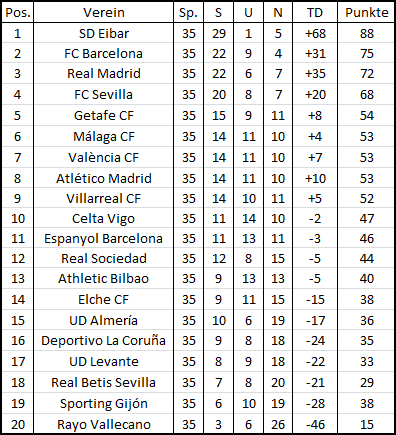The height and width of the screenshot is (435, 396).
Task: Select the Athletic Bilbao cell
Action: [104, 278]
